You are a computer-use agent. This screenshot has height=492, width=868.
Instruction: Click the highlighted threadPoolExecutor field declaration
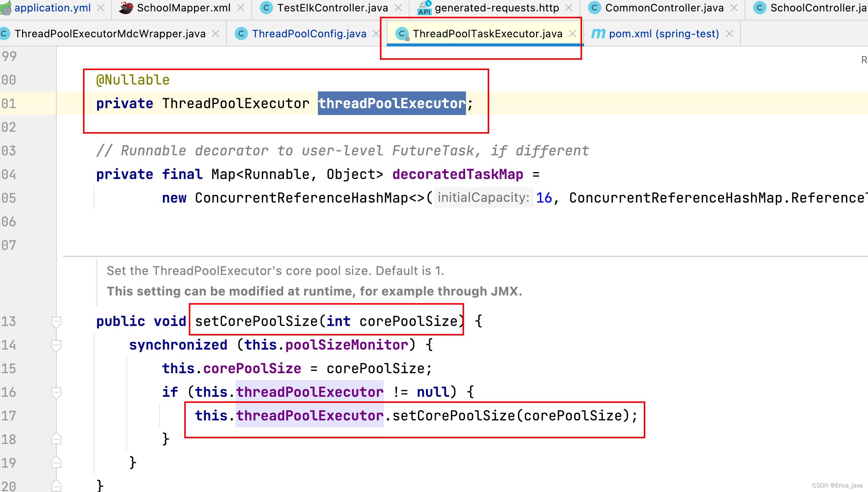[x=391, y=103]
